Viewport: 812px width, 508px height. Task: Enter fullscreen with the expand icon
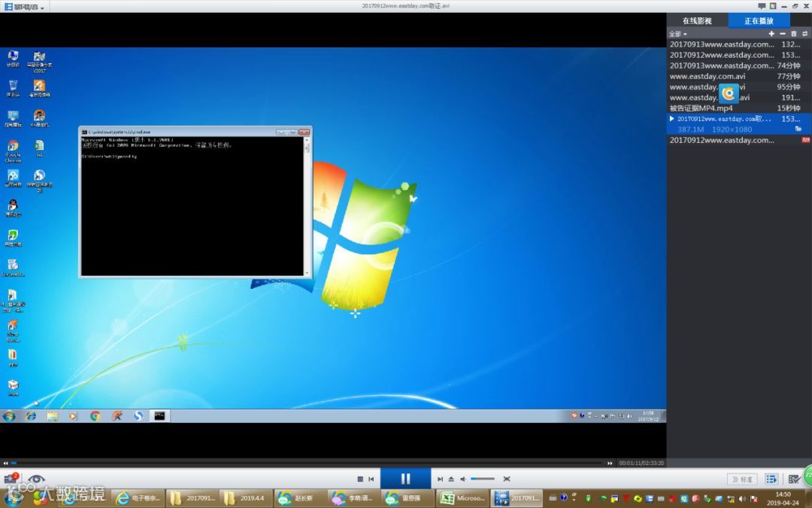click(507, 479)
